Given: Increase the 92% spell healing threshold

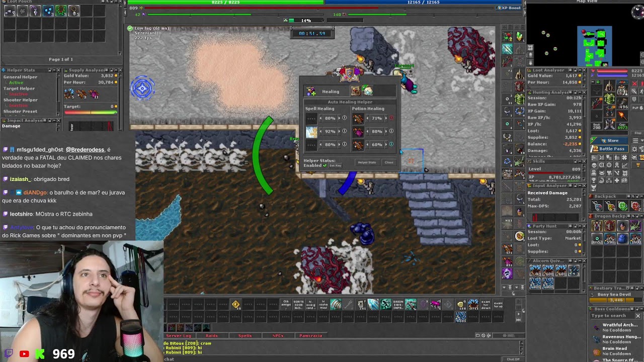Looking at the screenshot, I should click(x=339, y=131).
